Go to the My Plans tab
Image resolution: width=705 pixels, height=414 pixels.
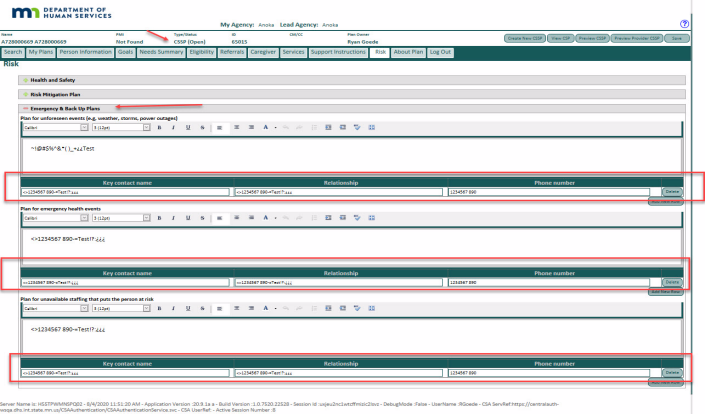[x=41, y=52]
